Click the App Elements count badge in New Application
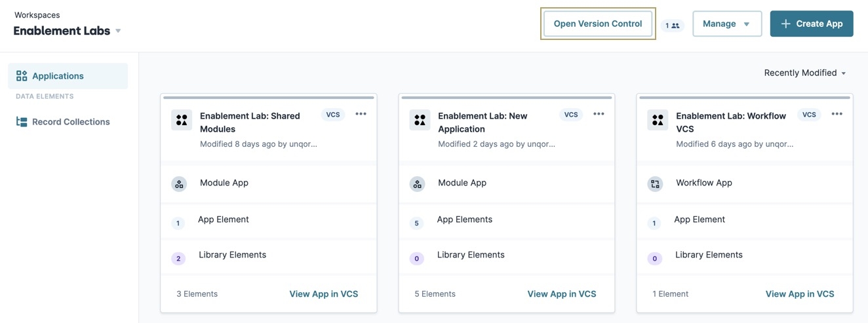Screen dimensions: 868x323 pyautogui.click(x=416, y=223)
